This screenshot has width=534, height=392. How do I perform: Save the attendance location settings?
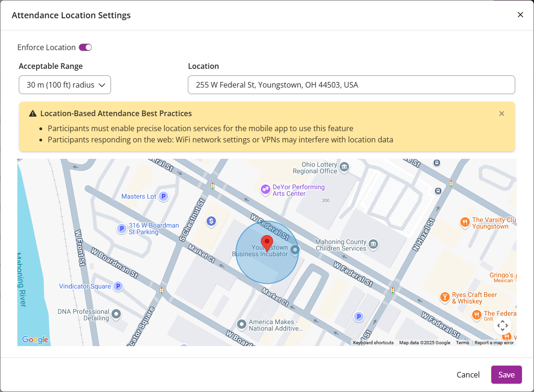click(x=506, y=375)
